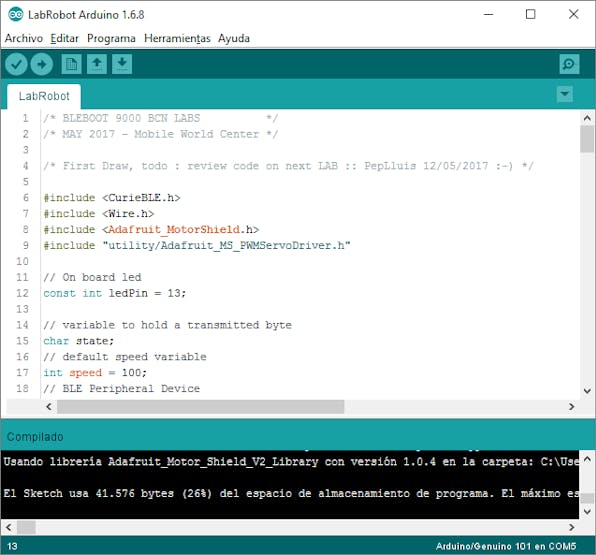The height and width of the screenshot is (555, 596).
Task: Click 'Arduino/Genuino 101 en COM5' status text
Action: coord(506,546)
